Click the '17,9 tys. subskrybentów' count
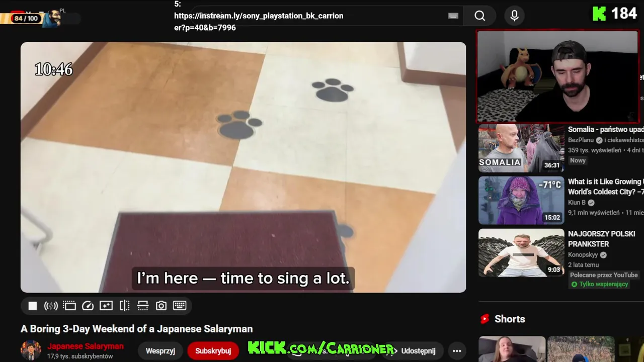 (x=80, y=356)
